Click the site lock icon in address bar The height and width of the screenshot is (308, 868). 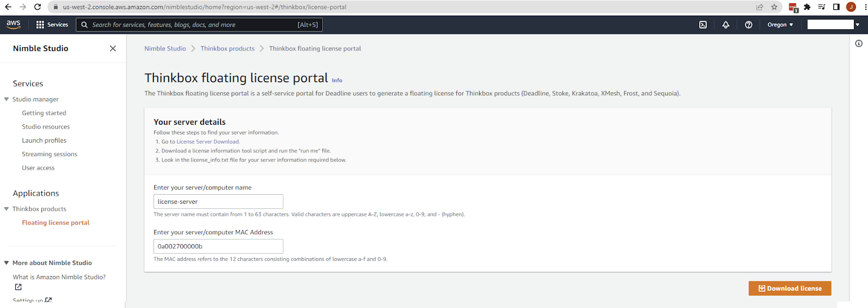55,7
